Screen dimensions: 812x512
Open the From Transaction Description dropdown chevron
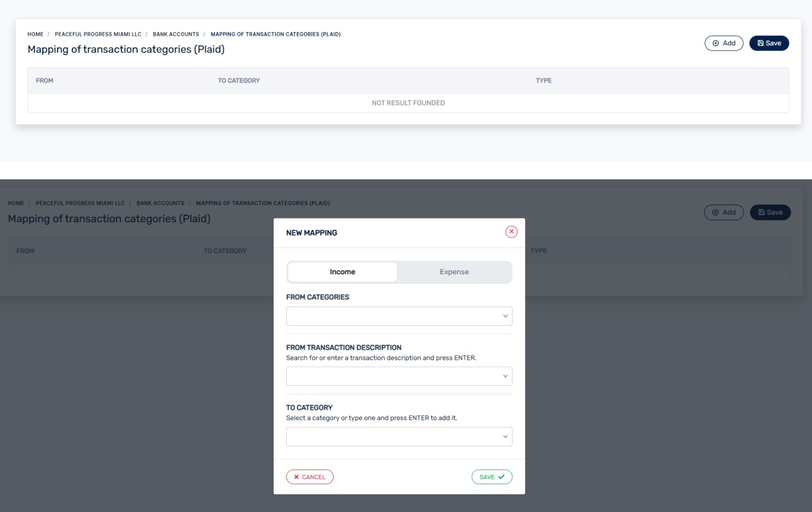point(505,376)
